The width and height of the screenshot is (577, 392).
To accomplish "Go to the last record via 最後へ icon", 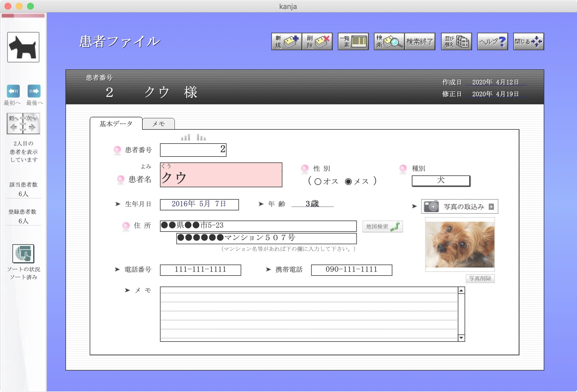I will pyautogui.click(x=34, y=91).
